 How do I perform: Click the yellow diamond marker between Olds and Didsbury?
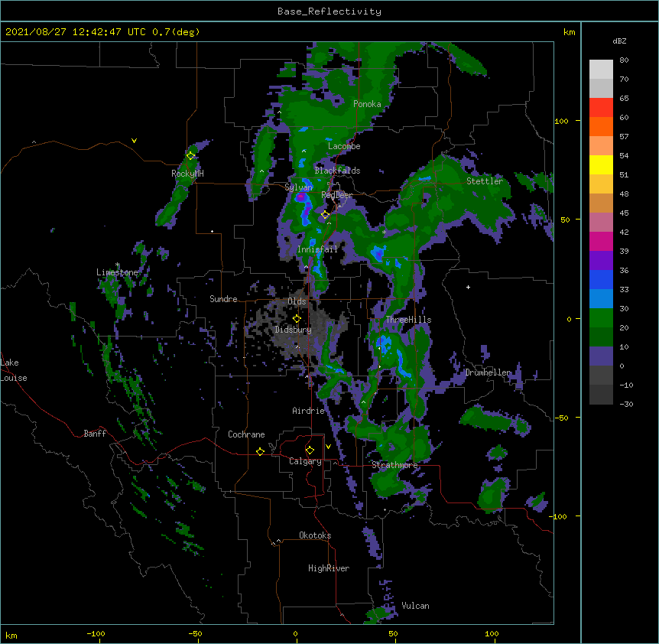(297, 318)
